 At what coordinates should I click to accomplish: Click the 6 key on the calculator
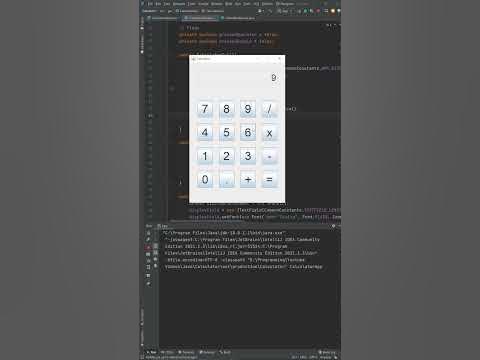[248, 132]
